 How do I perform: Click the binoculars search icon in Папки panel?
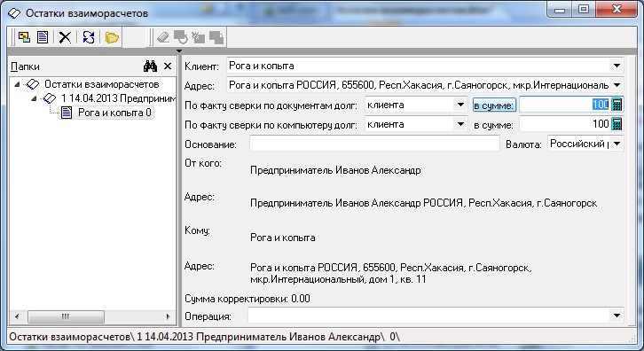[150, 66]
